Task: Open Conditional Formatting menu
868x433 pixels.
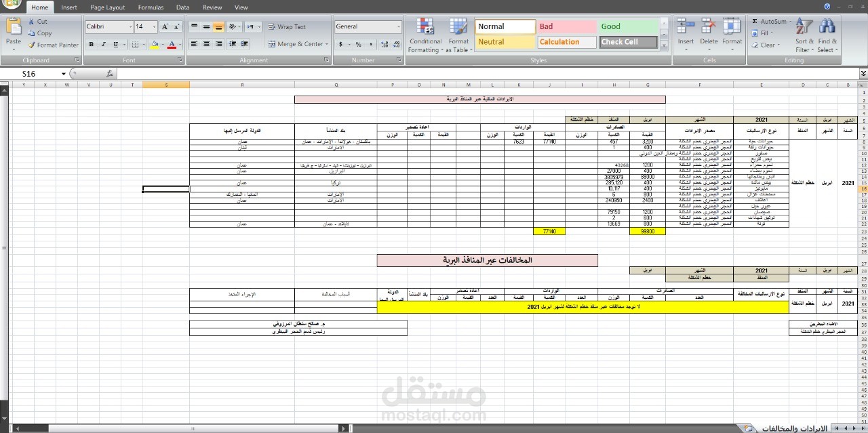Action: click(425, 36)
